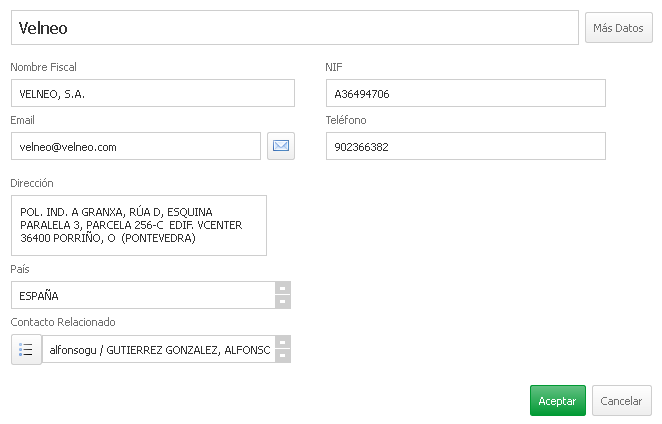The image size is (662, 424).
Task: Click lower arrow of Contacto Relacionado selector
Action: click(x=283, y=356)
